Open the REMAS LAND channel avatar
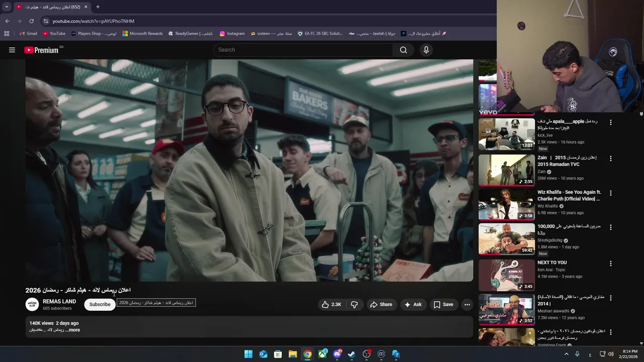644x362 pixels. 32,304
